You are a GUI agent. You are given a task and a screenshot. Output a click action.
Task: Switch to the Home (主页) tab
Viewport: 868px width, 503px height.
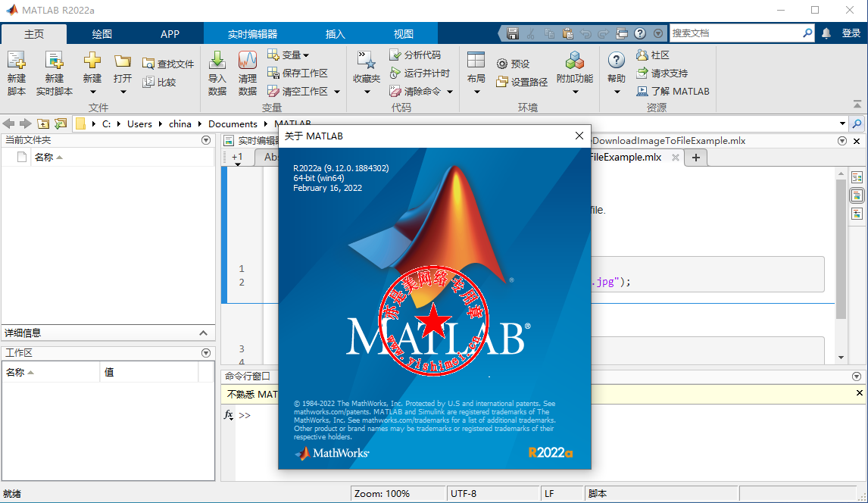point(34,34)
